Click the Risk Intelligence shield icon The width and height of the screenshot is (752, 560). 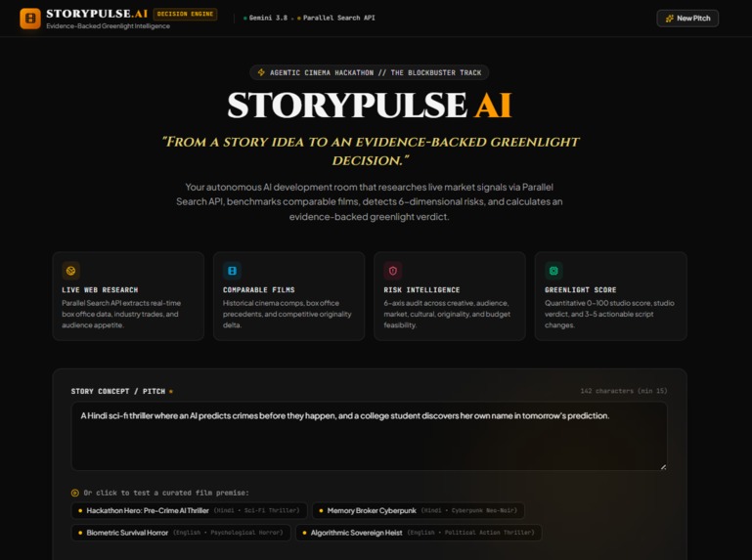tap(393, 271)
